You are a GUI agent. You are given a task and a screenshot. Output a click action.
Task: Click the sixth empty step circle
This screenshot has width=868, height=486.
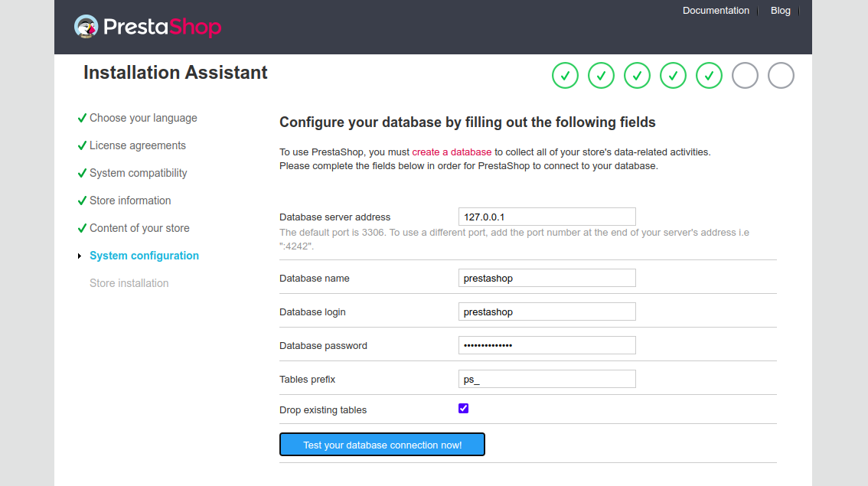point(745,76)
